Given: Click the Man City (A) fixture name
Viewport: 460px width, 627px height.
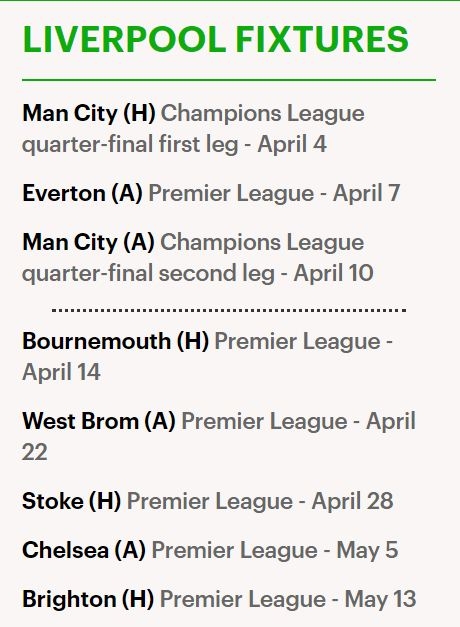Looking at the screenshot, I should tap(88, 242).
